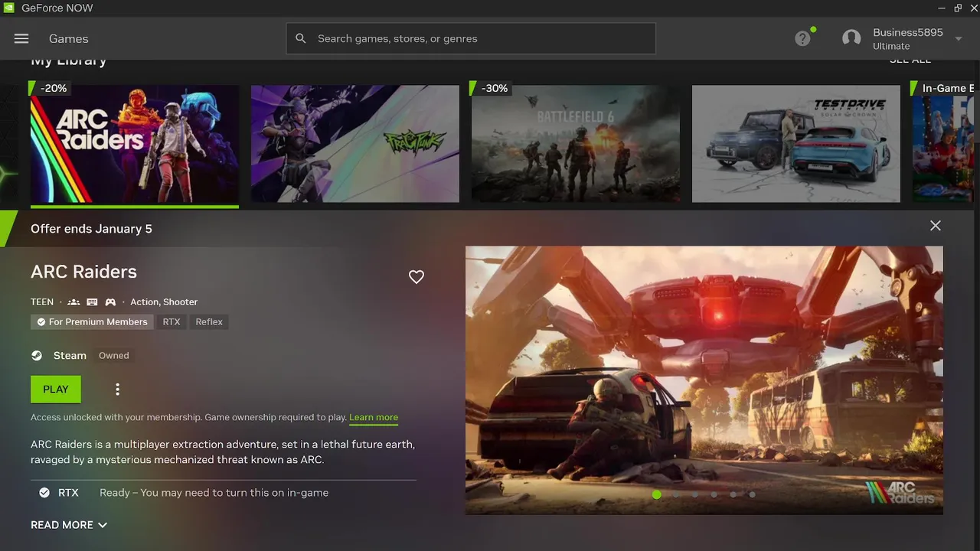The image size is (980, 551).
Task: Click the Ultimate membership label
Action: (x=891, y=46)
